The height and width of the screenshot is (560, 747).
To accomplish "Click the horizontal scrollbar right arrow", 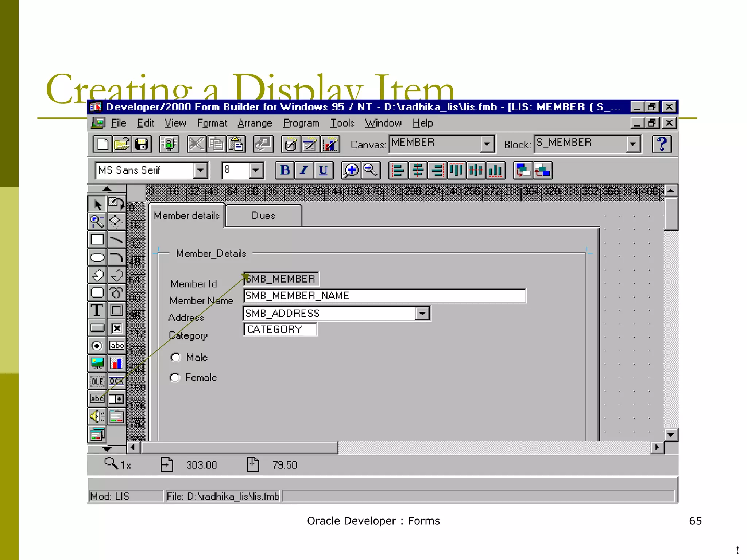I will point(657,447).
